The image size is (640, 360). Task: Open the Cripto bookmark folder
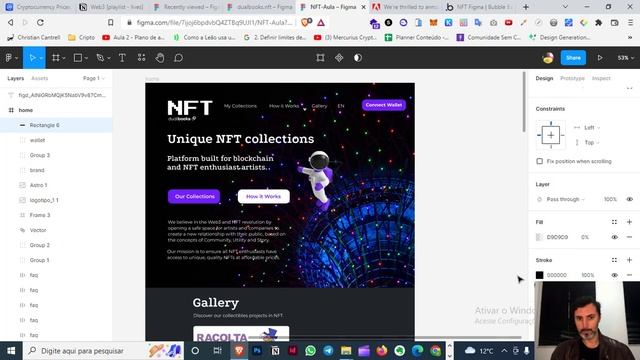click(x=81, y=38)
